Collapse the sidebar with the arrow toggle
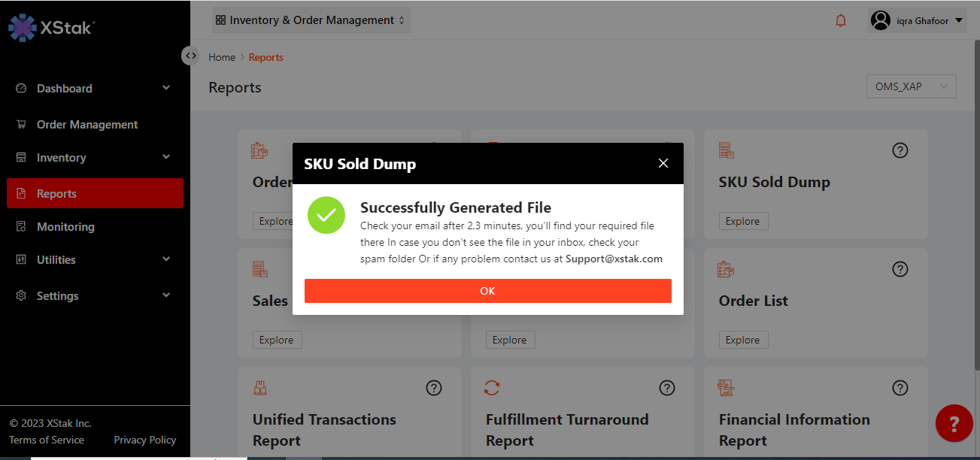 190,56
